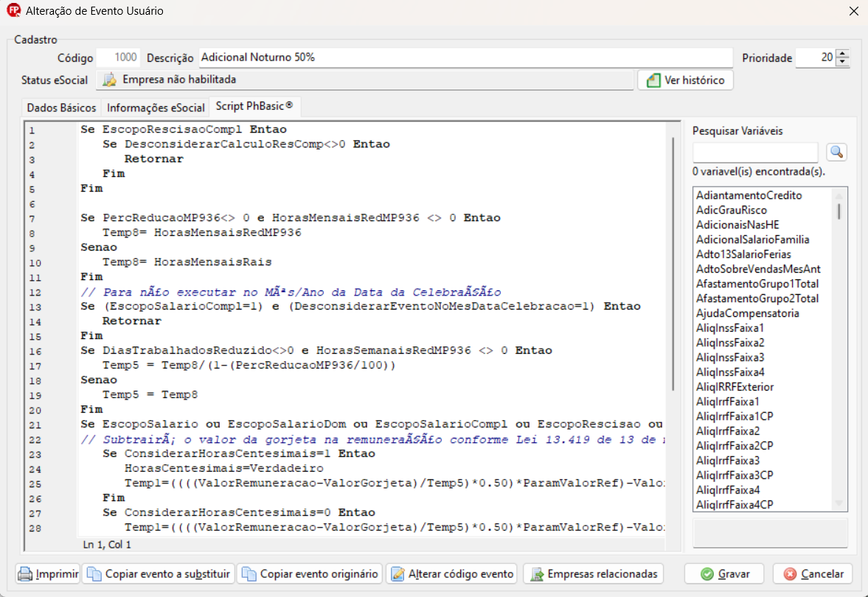
Task: Click the green check icon on Gravar
Action: coord(707,574)
